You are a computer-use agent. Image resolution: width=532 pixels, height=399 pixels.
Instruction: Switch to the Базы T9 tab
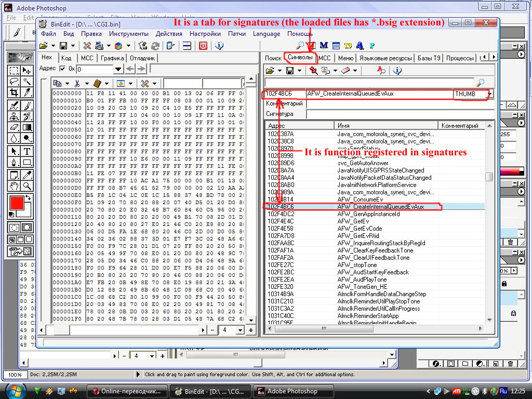tap(429, 58)
